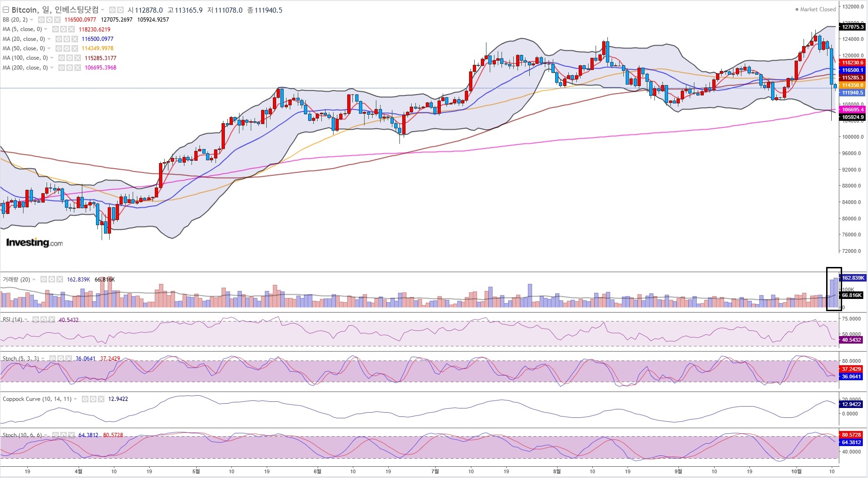Expand the Coppock Curve (10, 14, 11) dropdown
This screenshot has width=868, height=478.
tap(75, 400)
